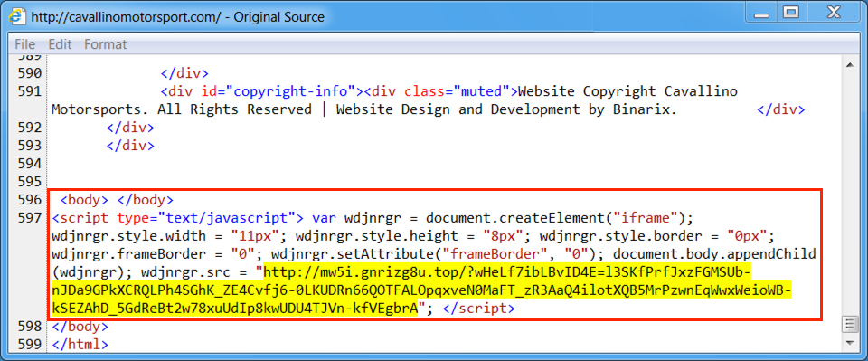Click line number 592
The height and width of the screenshot is (361, 868).
30,128
